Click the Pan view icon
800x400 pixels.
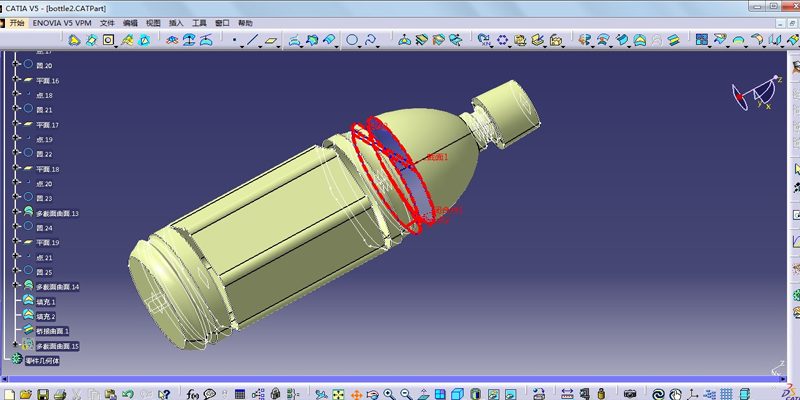pyautogui.click(x=354, y=393)
